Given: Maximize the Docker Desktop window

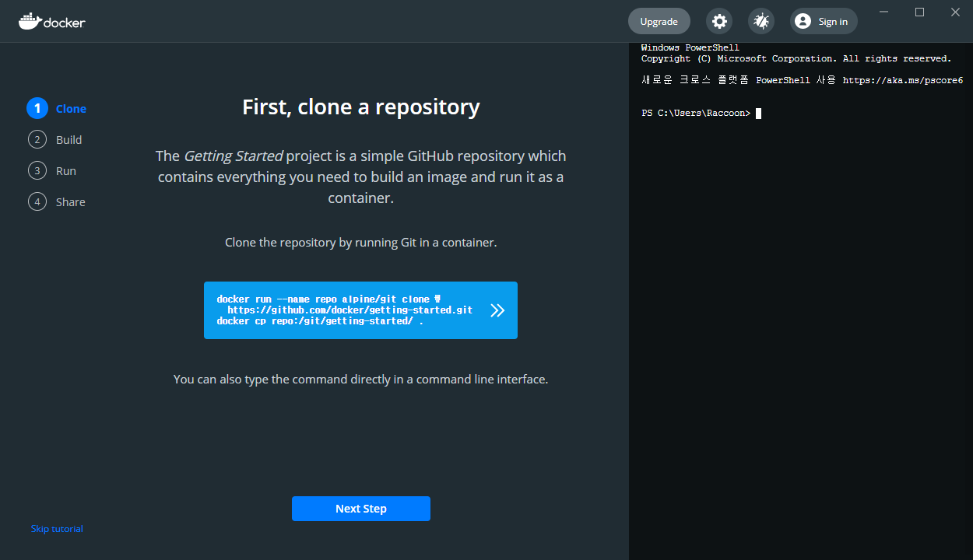Looking at the screenshot, I should coord(919,12).
